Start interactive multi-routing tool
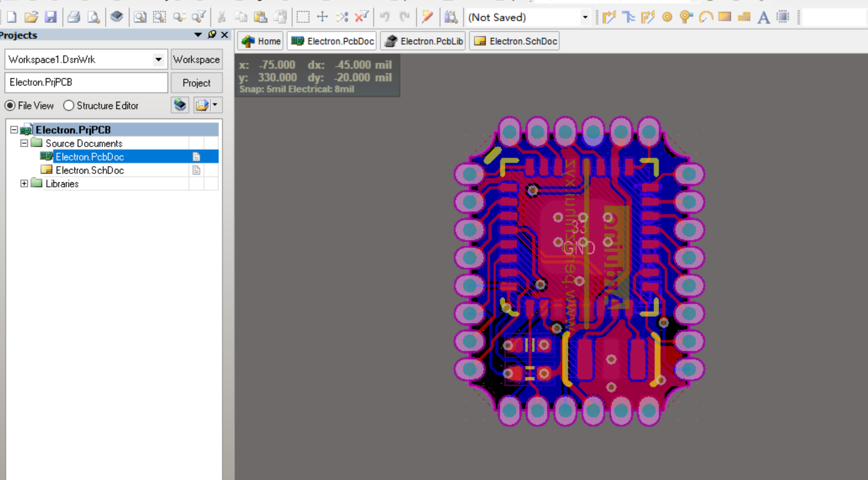This screenshot has width=868, height=480. 628,17
